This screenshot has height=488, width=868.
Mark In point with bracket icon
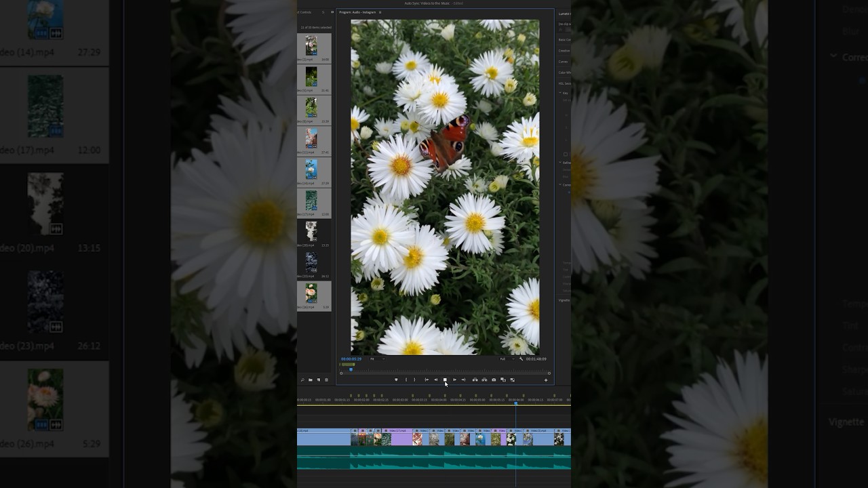click(x=406, y=380)
